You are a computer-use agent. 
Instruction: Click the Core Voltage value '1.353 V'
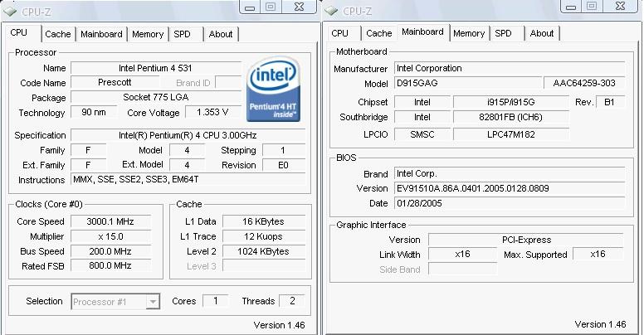coord(212,112)
